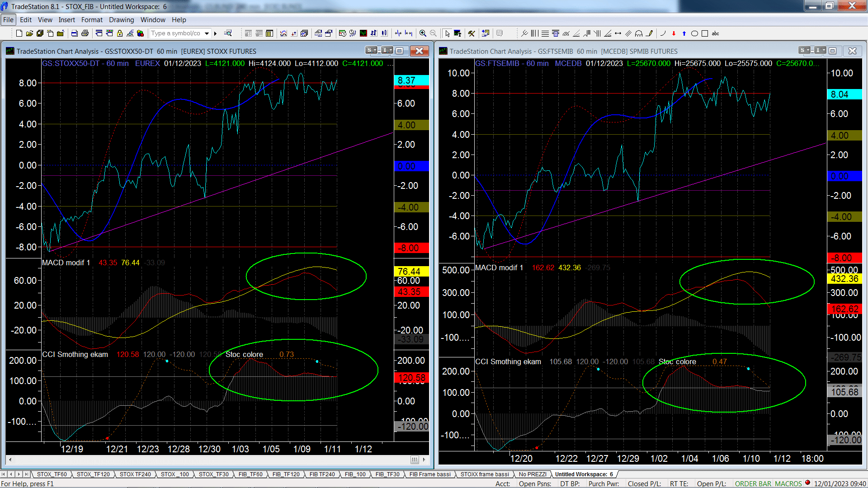This screenshot has height=488, width=868.
Task: Select the double-headed horizontal arrow tool
Action: [x=618, y=33]
